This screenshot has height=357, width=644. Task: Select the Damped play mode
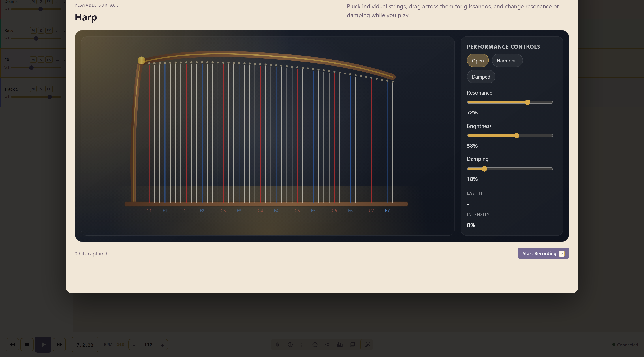[x=481, y=77]
